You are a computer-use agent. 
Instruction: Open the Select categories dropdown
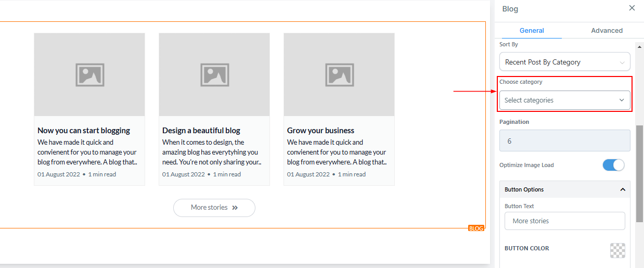[x=564, y=100]
